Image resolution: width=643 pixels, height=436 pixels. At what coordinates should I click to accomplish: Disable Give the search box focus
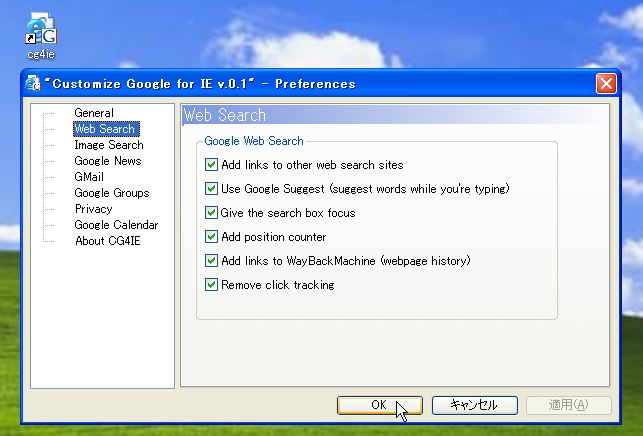pyautogui.click(x=211, y=212)
